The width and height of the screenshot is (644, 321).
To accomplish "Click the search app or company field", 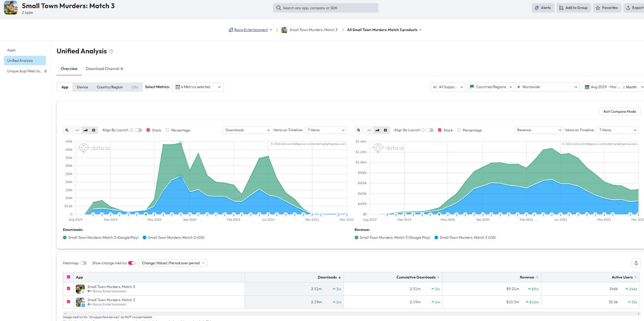I will click(325, 8).
